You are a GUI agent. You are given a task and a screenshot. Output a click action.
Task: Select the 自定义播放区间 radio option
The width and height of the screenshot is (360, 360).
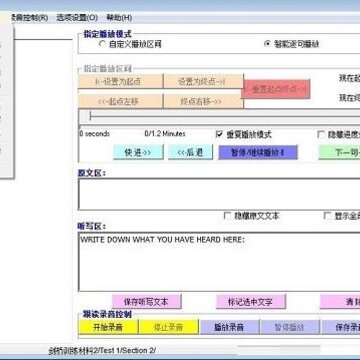click(x=130, y=44)
